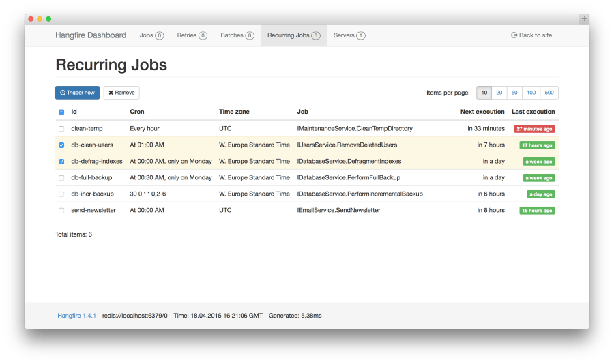Click 'IUsersService.RemoveDeletedUsers' job name
This screenshot has width=614, height=364.
347,145
